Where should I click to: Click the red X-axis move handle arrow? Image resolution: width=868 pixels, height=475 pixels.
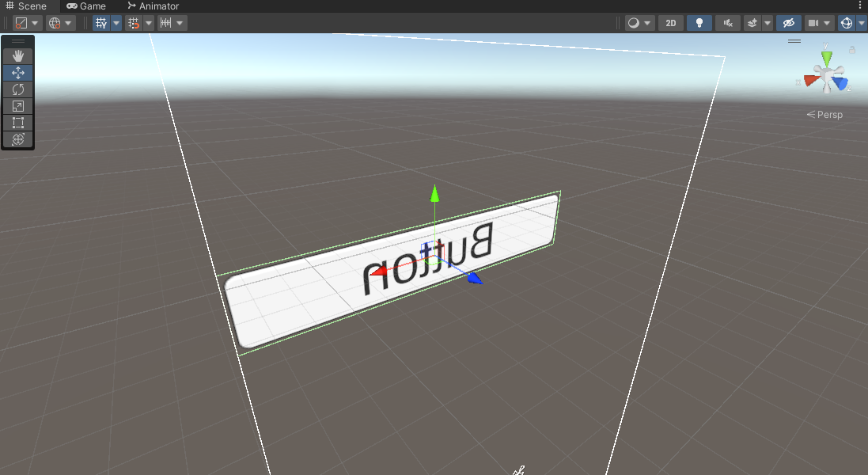point(378,272)
